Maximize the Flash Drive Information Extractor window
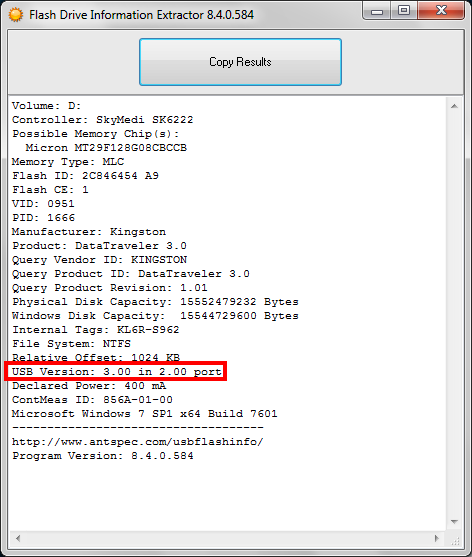 (404, 11)
